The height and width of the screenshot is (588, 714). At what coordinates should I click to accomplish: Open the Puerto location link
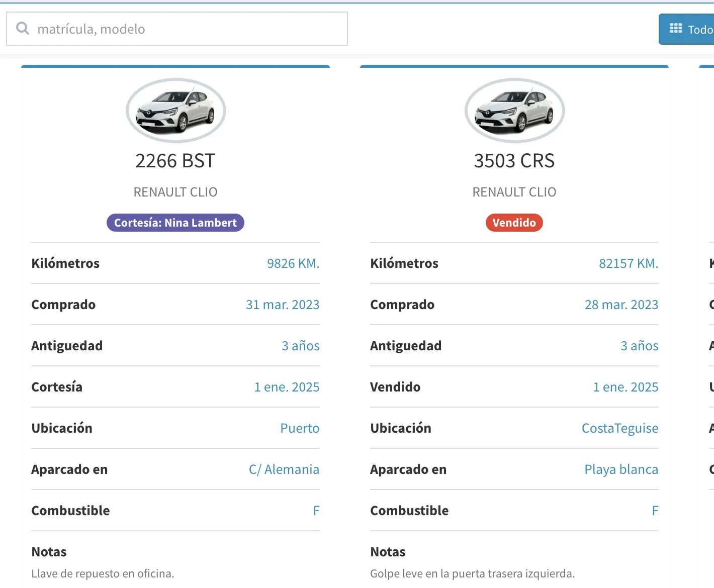point(300,428)
